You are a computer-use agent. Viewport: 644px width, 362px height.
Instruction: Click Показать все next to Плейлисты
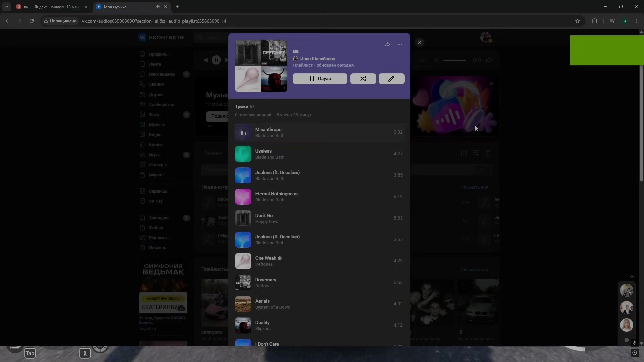tap(474, 270)
